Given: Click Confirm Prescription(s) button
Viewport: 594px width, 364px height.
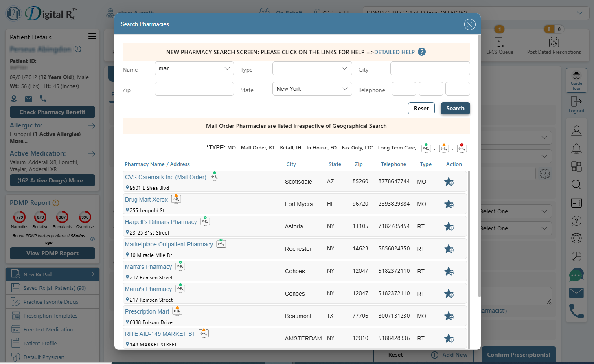Looking at the screenshot, I should click(x=518, y=355).
